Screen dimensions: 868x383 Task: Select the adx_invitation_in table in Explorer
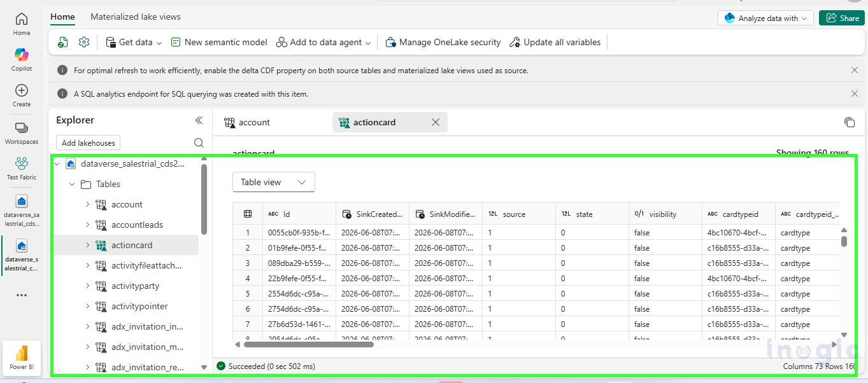pyautogui.click(x=147, y=326)
